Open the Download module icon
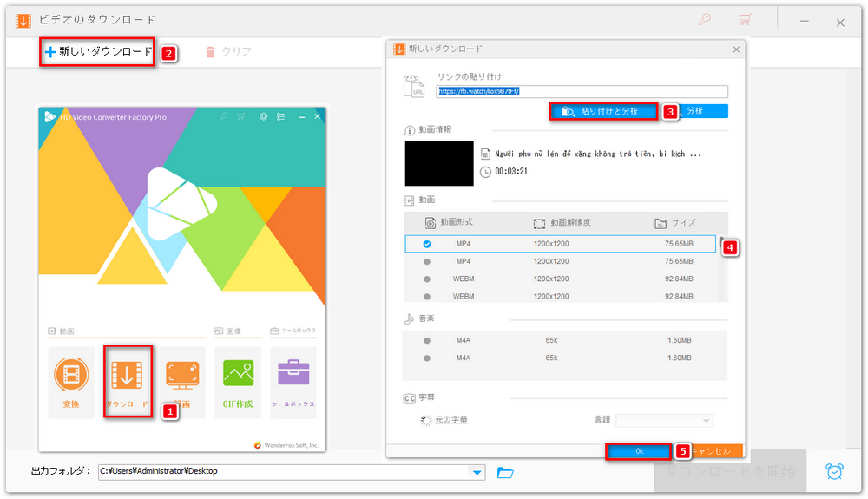This screenshot has width=868, height=499. click(128, 380)
